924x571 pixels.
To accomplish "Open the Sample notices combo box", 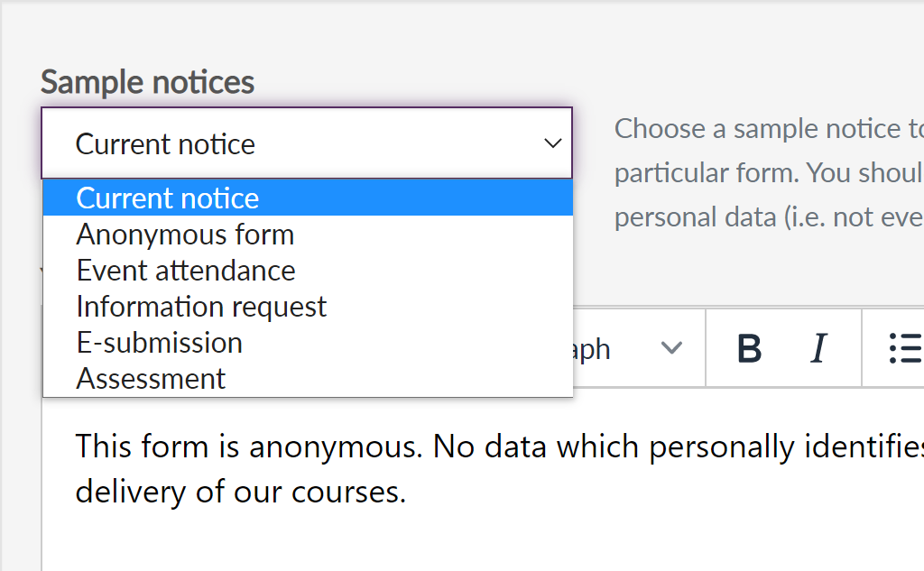I will click(307, 144).
